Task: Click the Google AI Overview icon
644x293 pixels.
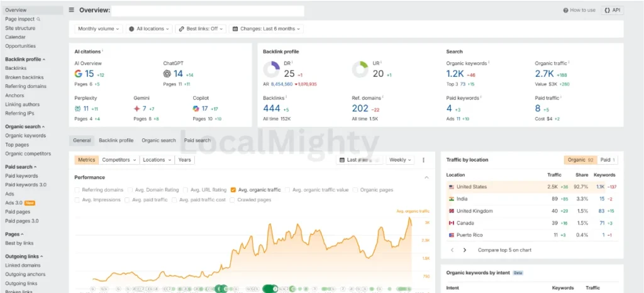Action: tap(79, 74)
